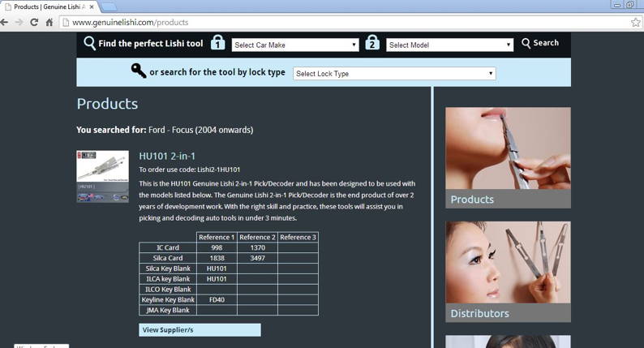Close the Products browser tab
Image resolution: width=644 pixels, height=348 pixels.
92,7
